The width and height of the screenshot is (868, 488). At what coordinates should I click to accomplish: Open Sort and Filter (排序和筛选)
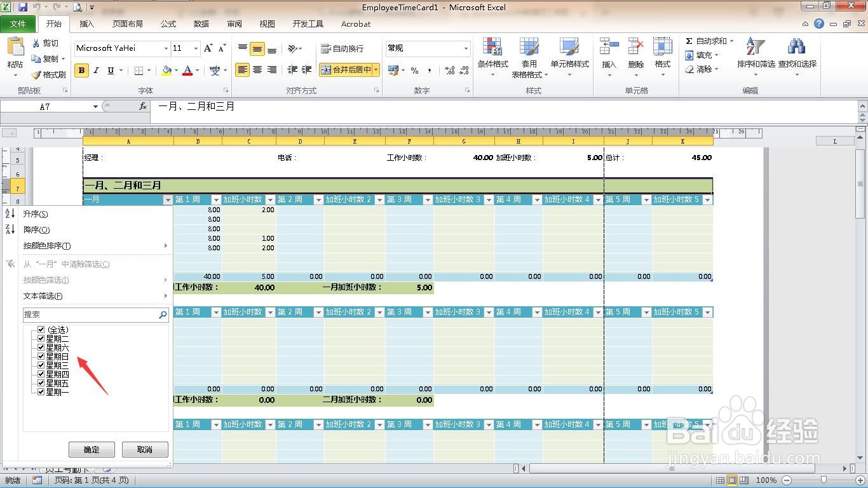coord(756,57)
